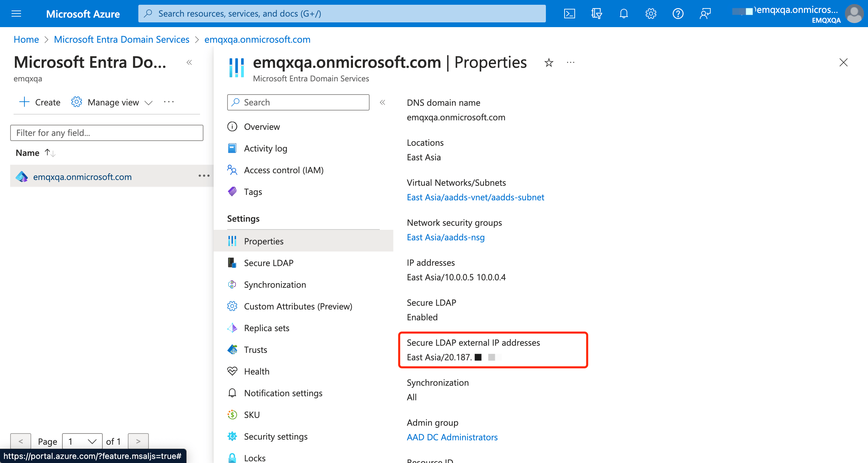Open the page number dropdown
This screenshot has width=868, height=463.
[x=82, y=441]
